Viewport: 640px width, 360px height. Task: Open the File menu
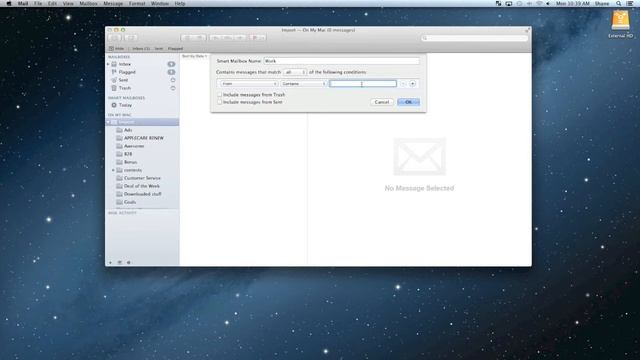click(38, 3)
